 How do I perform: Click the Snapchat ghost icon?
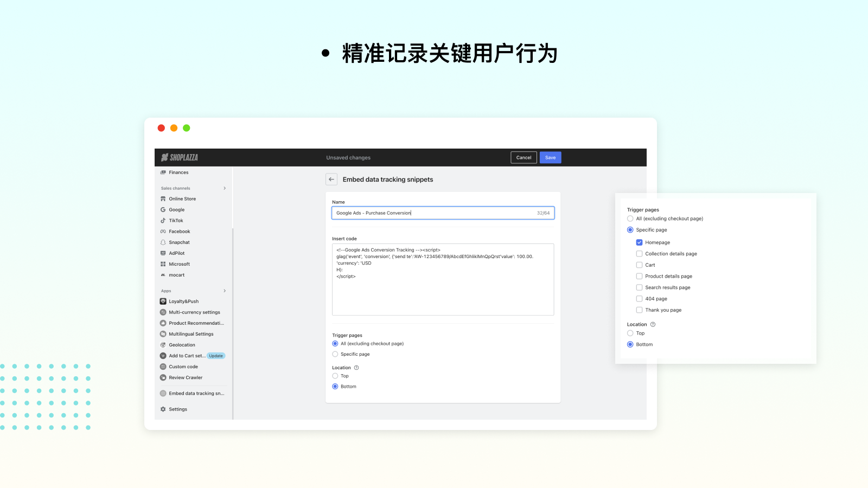pyautogui.click(x=163, y=242)
